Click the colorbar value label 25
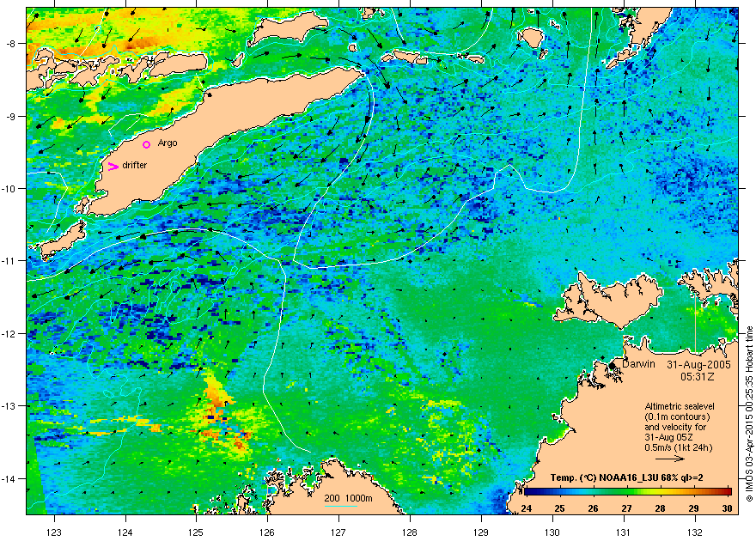756x541 pixels. click(x=559, y=508)
